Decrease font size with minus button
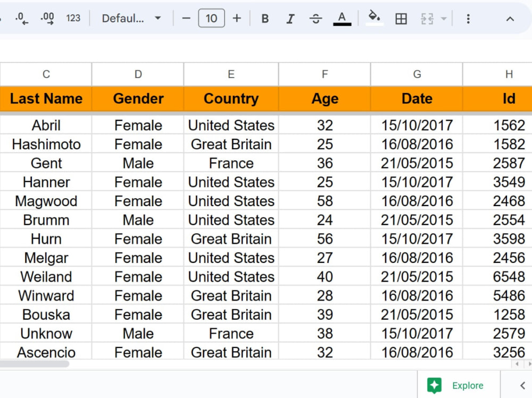The height and width of the screenshot is (398, 532). (x=186, y=18)
